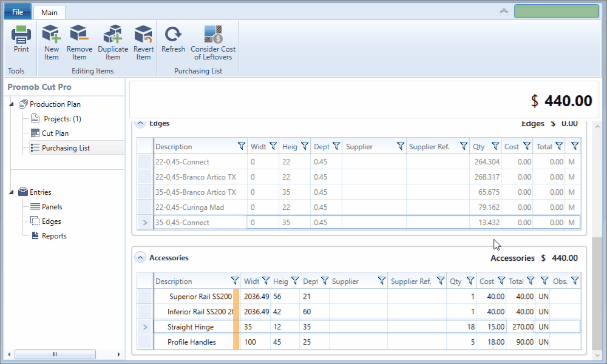Collapse the Accessories section

(x=140, y=257)
